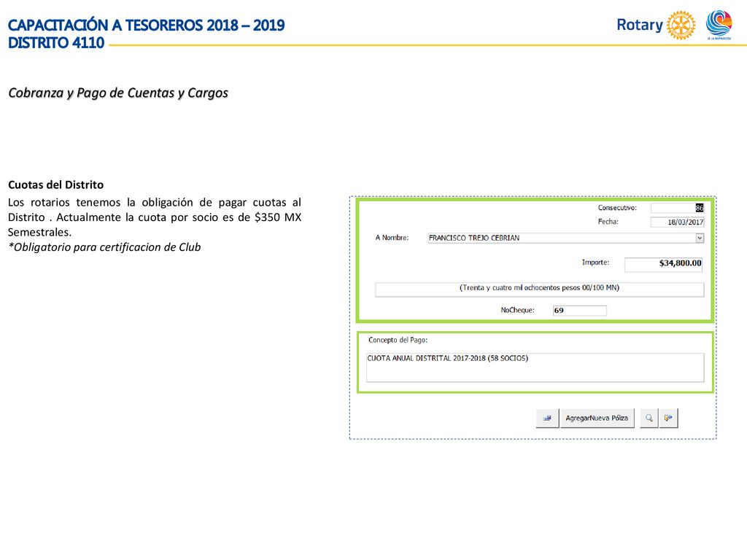This screenshot has width=747, height=560.
Task: Click the exit door icon button
Action: (668, 418)
